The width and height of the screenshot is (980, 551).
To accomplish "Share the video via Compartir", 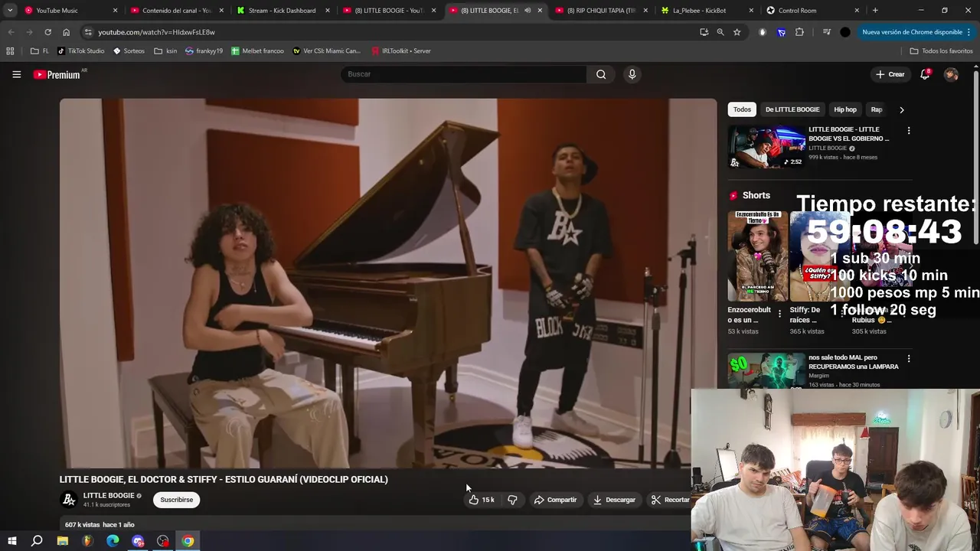I will click(556, 500).
